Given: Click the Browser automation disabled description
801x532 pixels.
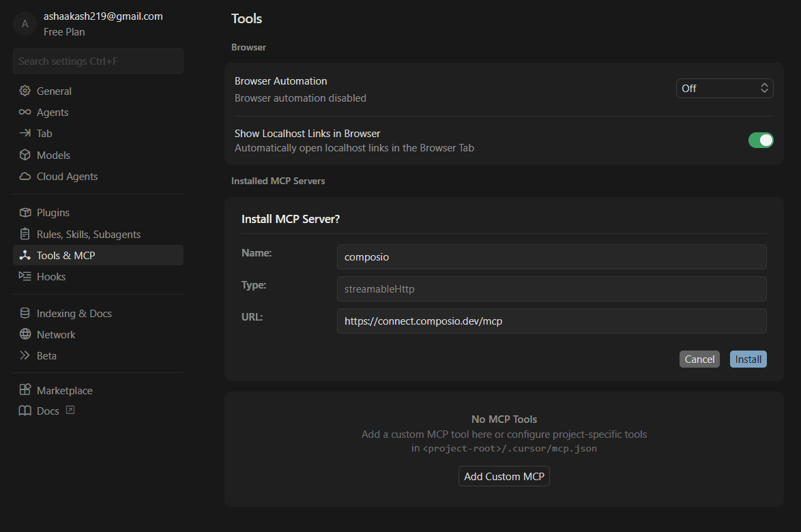Looking at the screenshot, I should [300, 98].
